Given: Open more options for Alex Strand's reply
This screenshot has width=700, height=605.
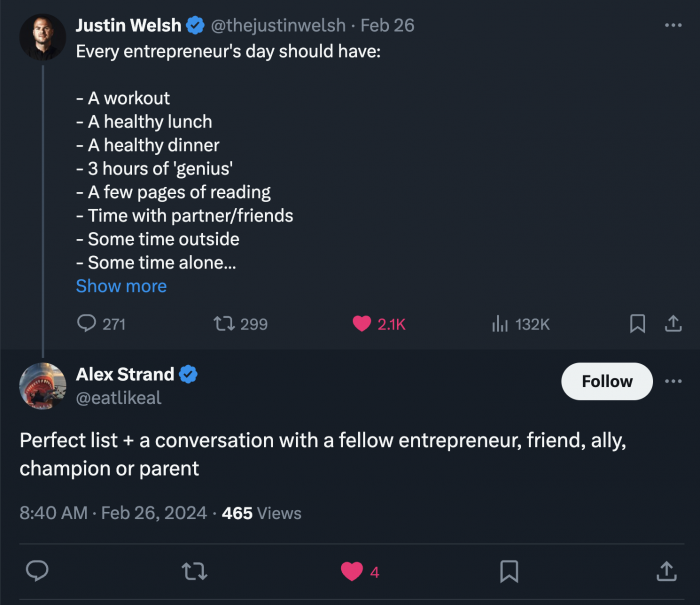Looking at the screenshot, I should [673, 381].
